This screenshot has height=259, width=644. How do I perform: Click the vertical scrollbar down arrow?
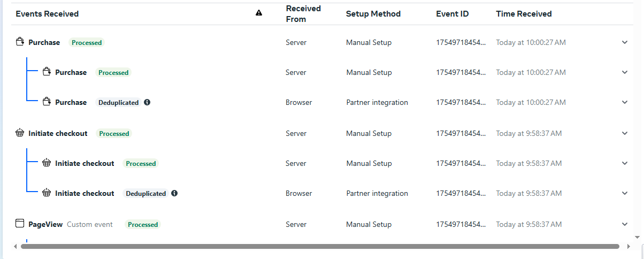tap(637, 237)
